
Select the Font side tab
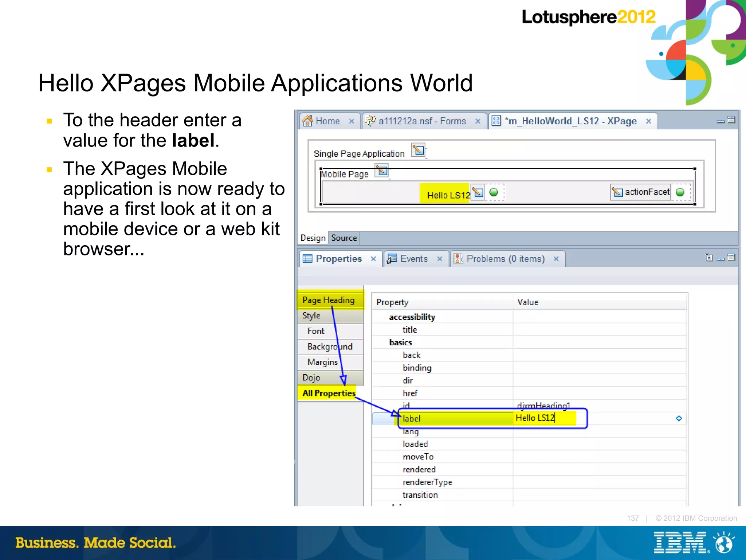tap(330, 331)
